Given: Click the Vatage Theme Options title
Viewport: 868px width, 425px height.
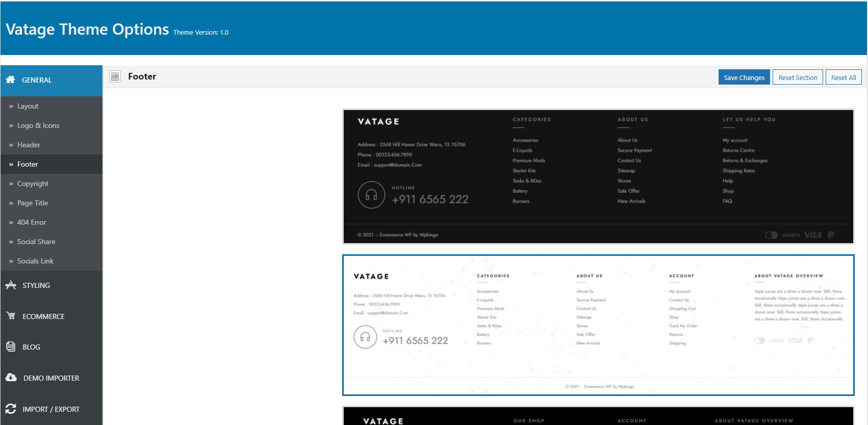Looking at the screenshot, I should 87,30.
